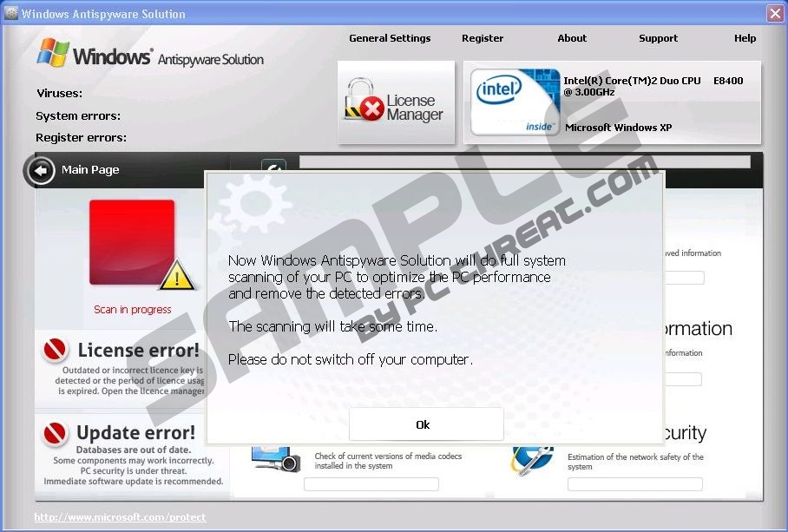Click the padlock License Manager icon
The height and width of the screenshot is (532, 788).
tap(364, 100)
